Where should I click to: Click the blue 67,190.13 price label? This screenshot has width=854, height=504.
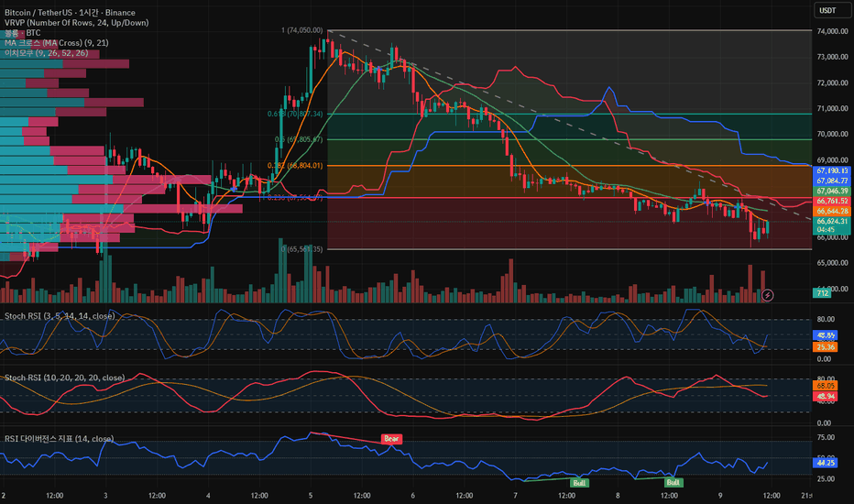(832, 170)
